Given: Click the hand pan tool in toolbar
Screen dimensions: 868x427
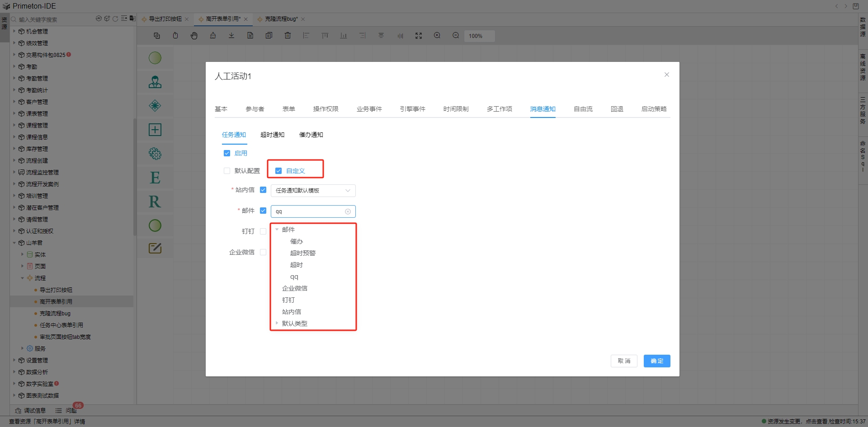Looking at the screenshot, I should click(x=194, y=36).
